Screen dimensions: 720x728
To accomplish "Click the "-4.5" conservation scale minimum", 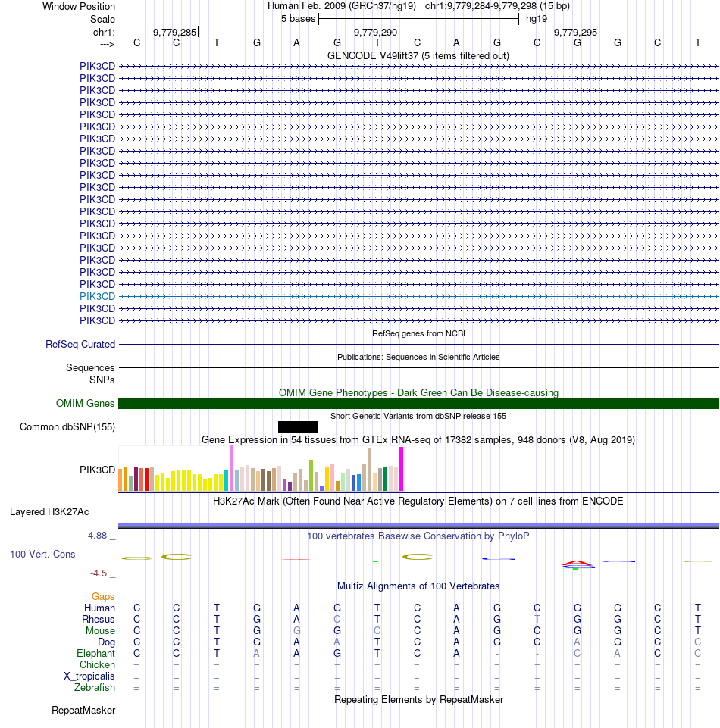I will [x=99, y=573].
